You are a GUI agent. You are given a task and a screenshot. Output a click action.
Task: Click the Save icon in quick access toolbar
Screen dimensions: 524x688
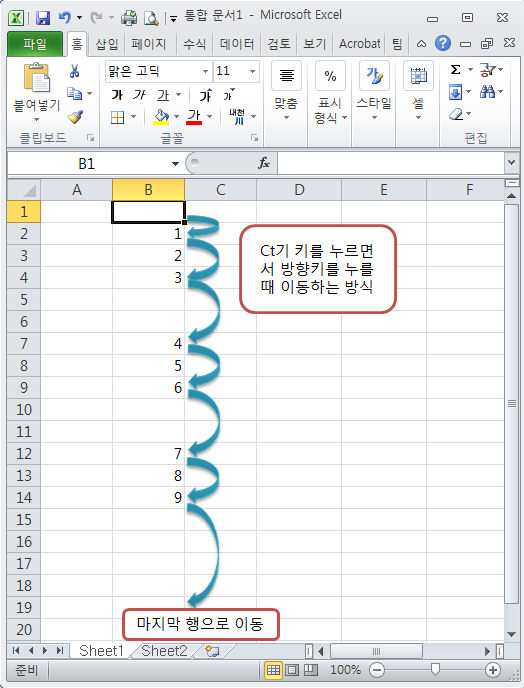pos(43,18)
